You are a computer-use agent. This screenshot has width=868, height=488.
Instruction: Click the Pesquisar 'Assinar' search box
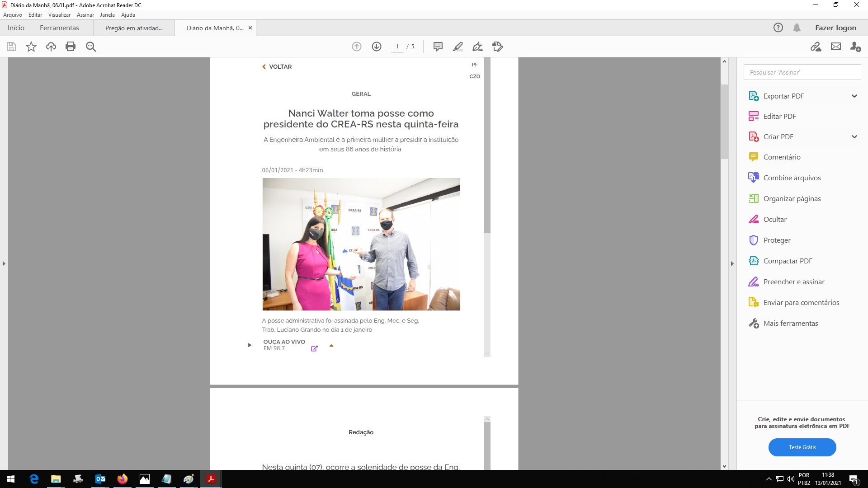[x=802, y=72]
